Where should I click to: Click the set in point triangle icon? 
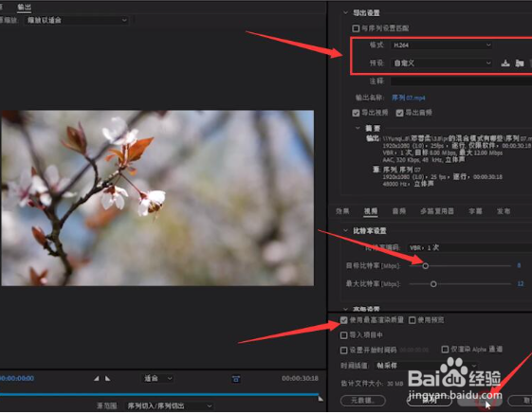(97, 378)
